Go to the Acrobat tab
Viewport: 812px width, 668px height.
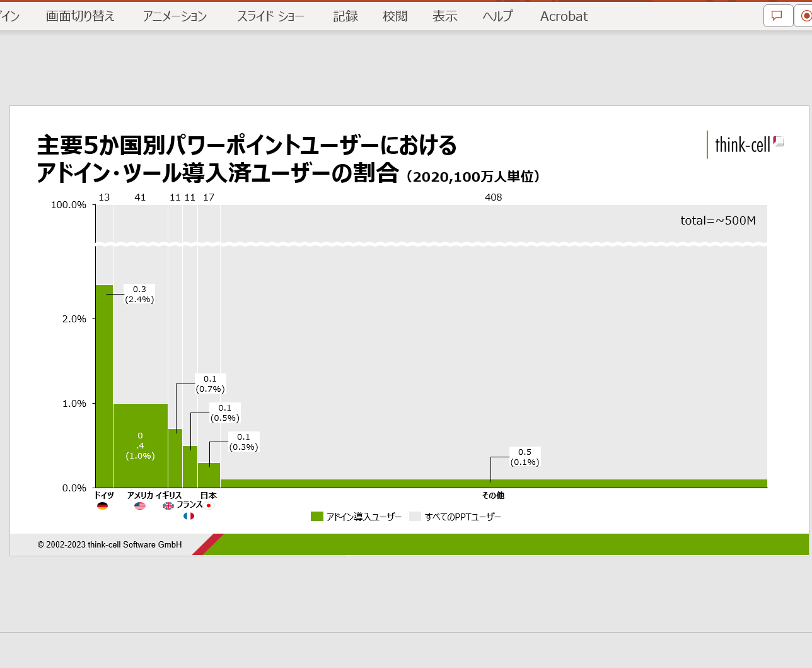click(x=564, y=16)
